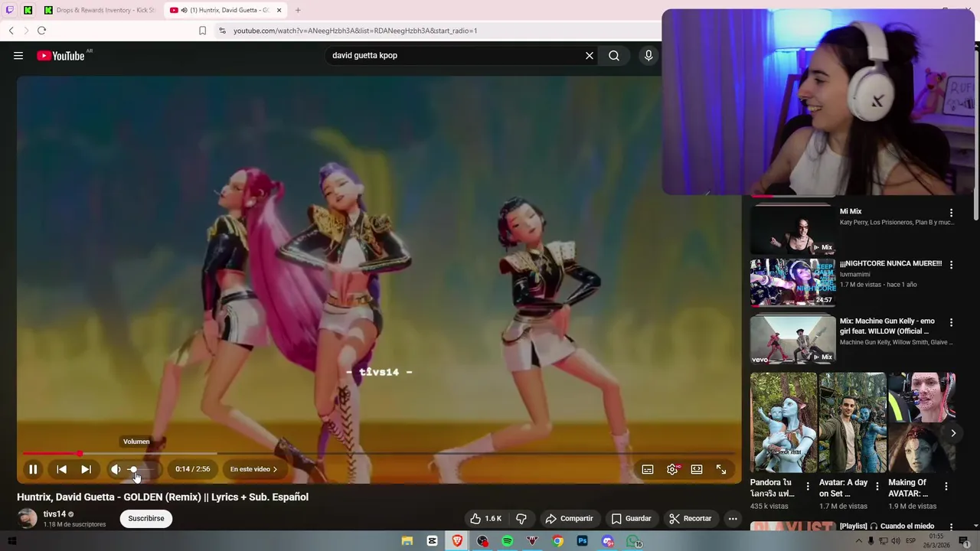Open the YouTube hamburger guide menu
Screen dimensions: 980x551
point(18,55)
